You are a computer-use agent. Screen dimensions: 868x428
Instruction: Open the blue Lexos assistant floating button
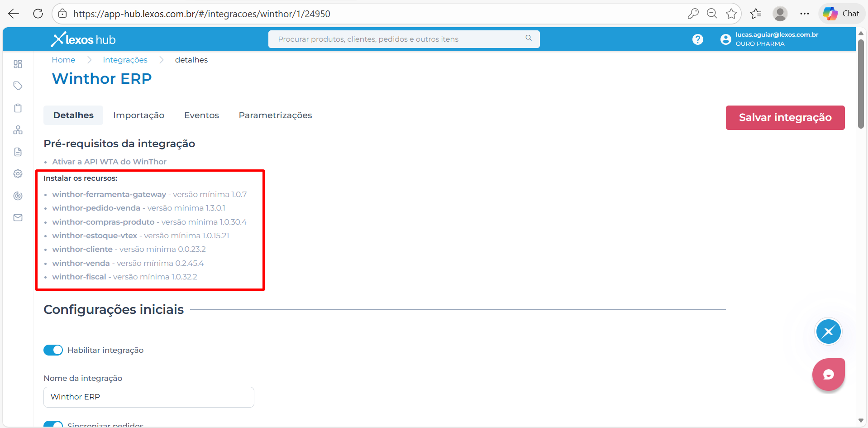[x=828, y=332]
